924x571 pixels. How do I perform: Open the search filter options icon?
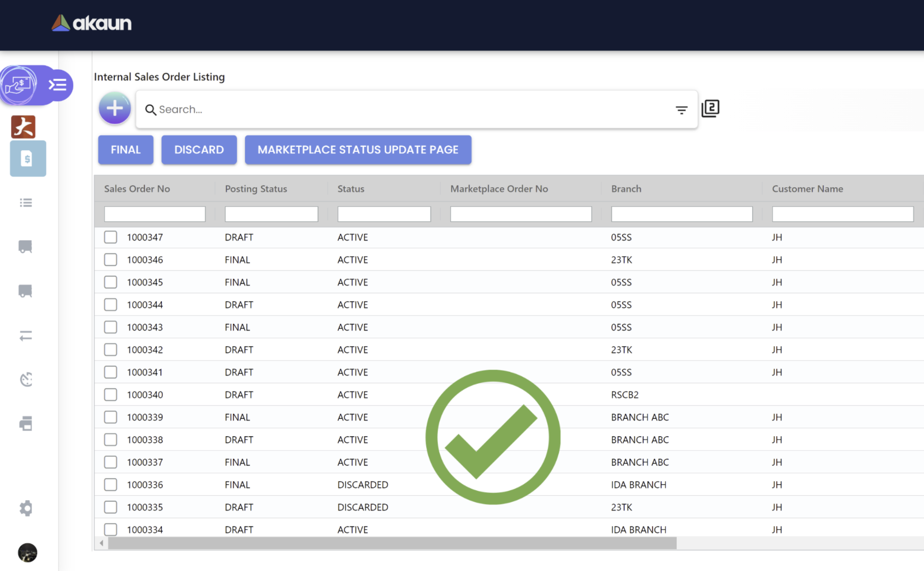681,110
